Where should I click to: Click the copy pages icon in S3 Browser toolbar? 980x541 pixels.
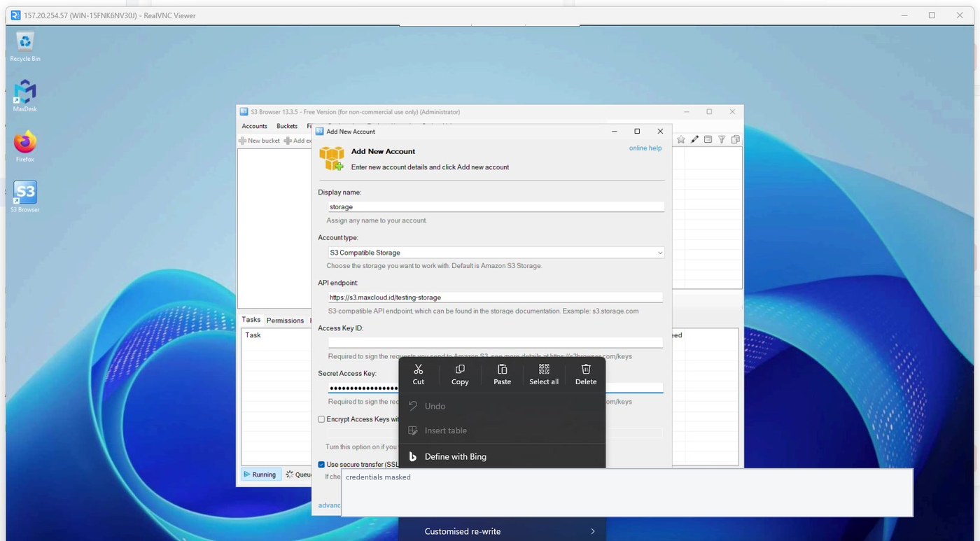click(736, 140)
